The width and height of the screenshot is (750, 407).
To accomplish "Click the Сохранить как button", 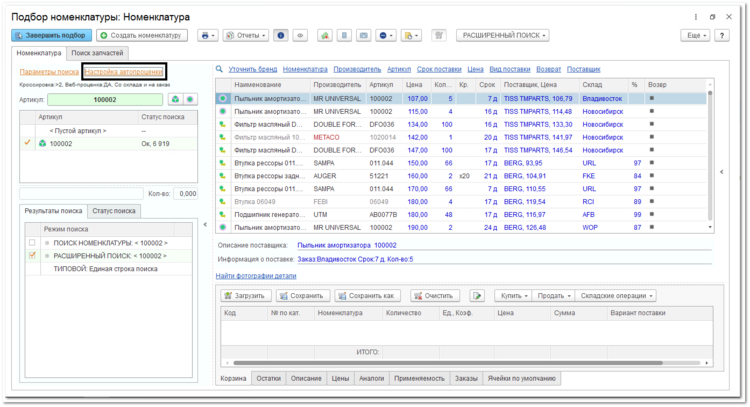I will click(x=367, y=296).
